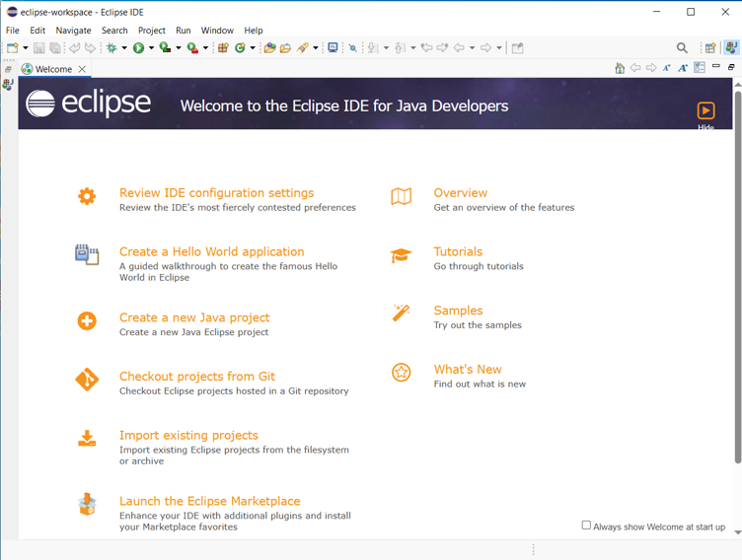Click the External Tools run icon

[192, 47]
